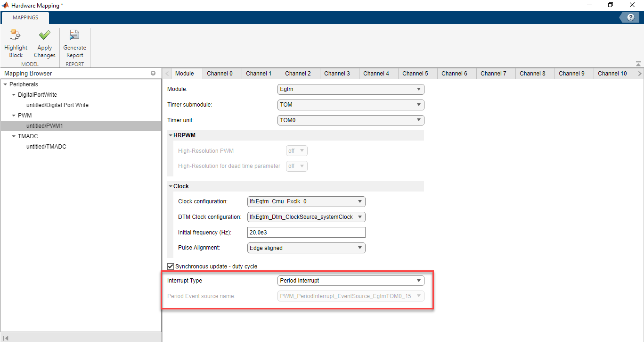This screenshot has height=342, width=644.
Task: Collapse the HRPWM section
Action: pos(171,135)
